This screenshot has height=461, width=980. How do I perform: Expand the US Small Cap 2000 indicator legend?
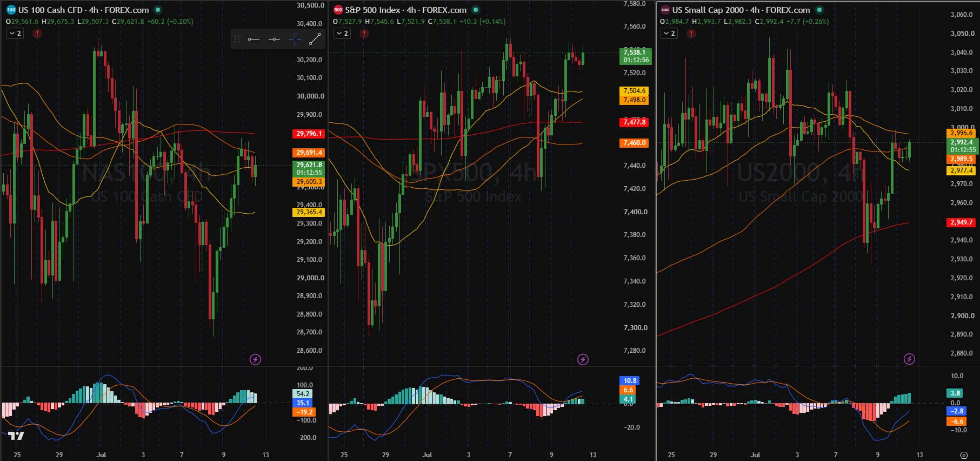669,34
